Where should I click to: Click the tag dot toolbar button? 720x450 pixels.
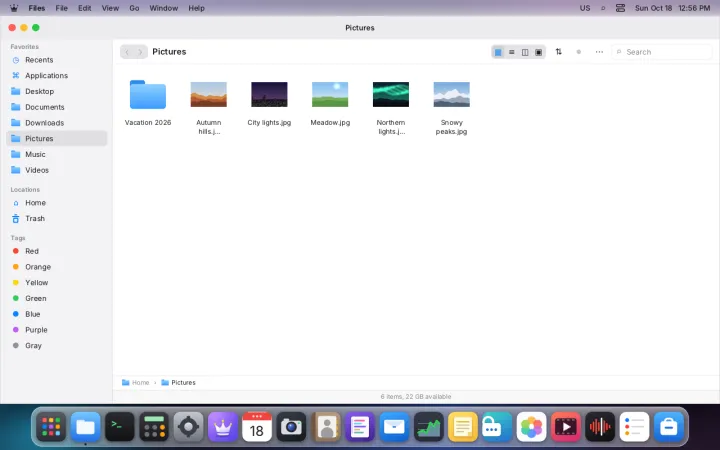pyautogui.click(x=579, y=52)
